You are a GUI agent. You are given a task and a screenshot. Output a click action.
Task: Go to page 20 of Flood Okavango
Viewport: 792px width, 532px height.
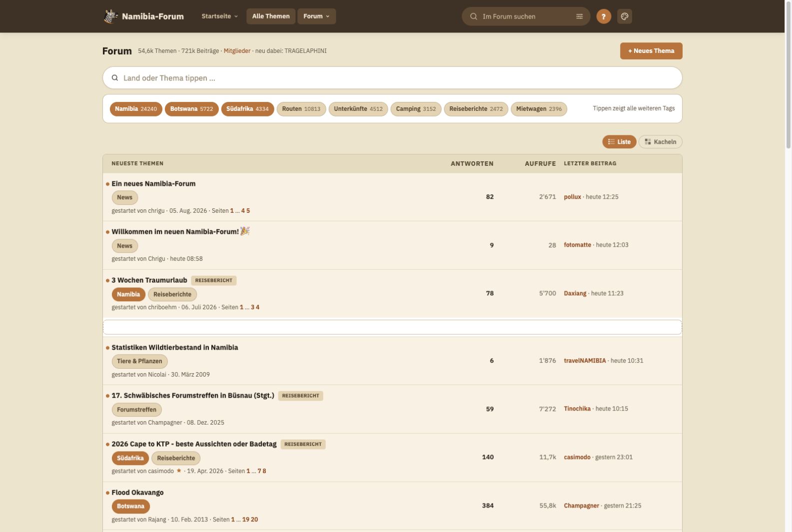254,520
